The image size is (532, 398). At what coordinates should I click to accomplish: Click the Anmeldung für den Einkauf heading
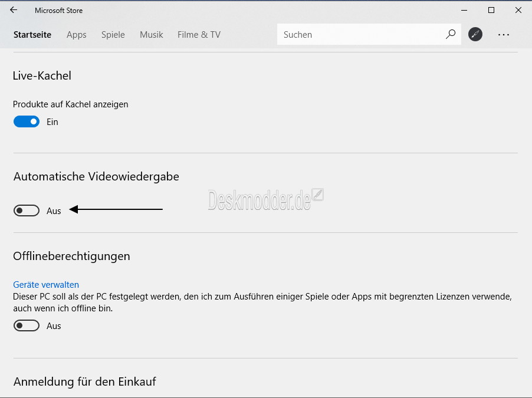click(84, 381)
